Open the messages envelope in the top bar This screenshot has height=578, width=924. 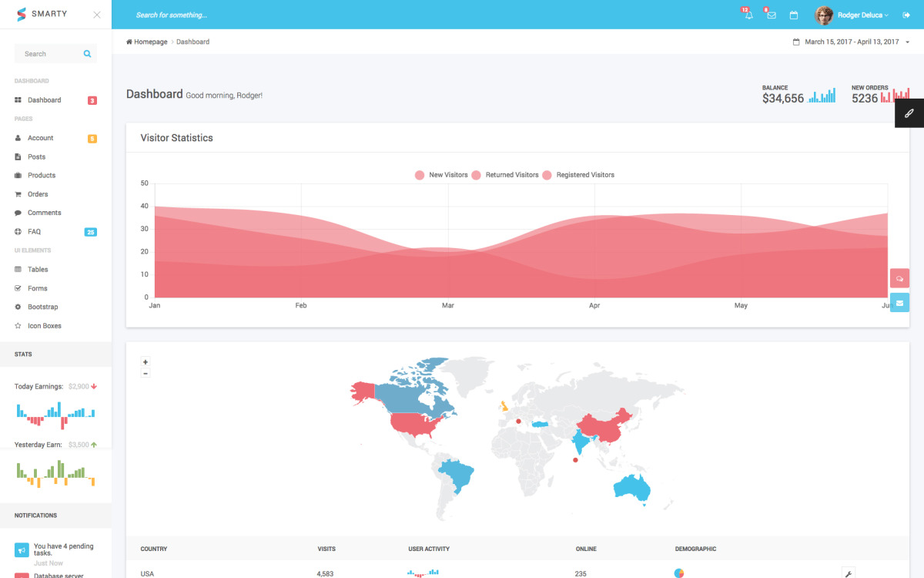[771, 15]
